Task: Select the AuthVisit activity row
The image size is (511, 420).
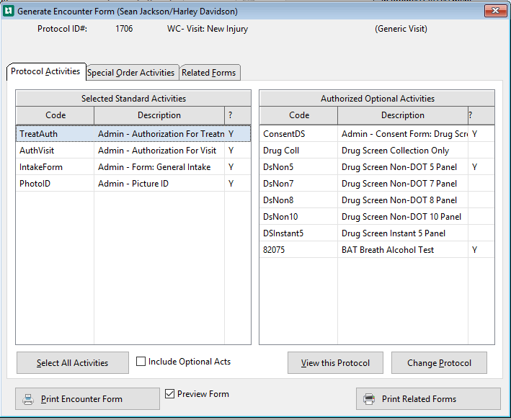Action: [x=133, y=151]
